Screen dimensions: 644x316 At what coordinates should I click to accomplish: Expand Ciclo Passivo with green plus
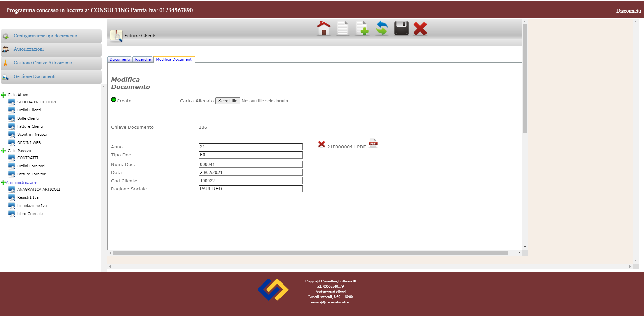point(3,151)
